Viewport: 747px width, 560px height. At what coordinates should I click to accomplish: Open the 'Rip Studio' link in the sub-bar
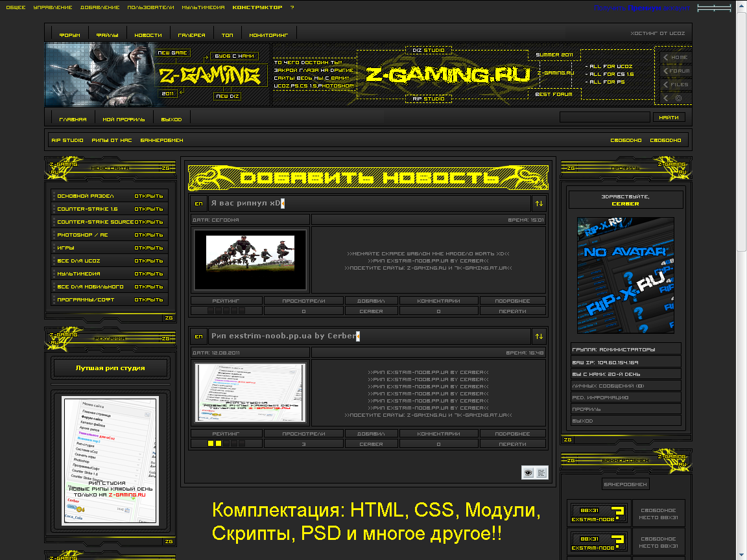[67, 141]
